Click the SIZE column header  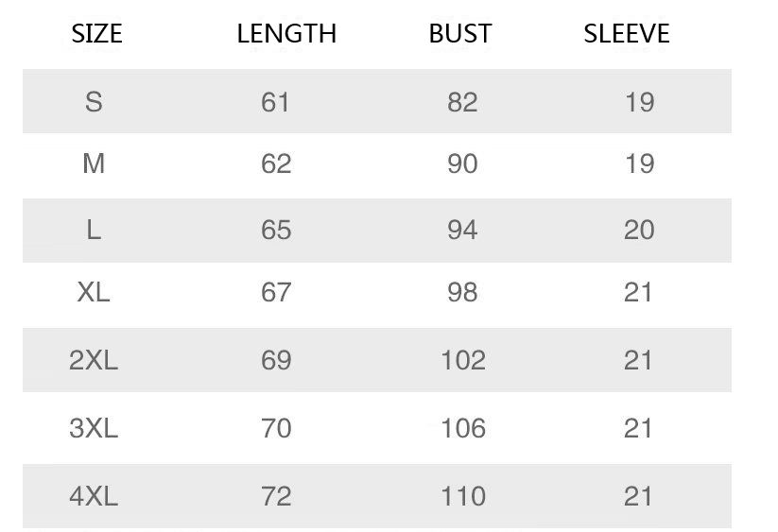tap(96, 34)
